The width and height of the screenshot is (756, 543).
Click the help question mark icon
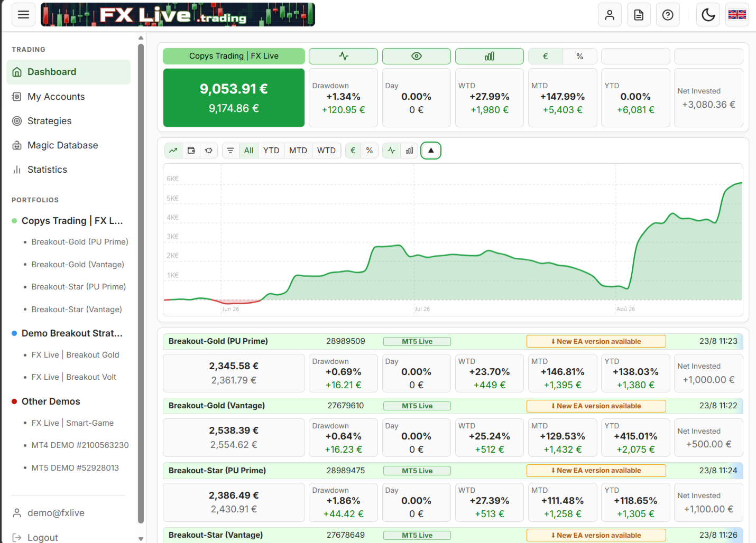pyautogui.click(x=668, y=15)
